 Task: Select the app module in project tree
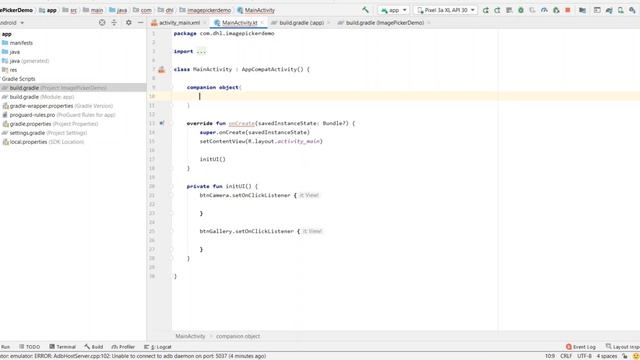point(7,34)
